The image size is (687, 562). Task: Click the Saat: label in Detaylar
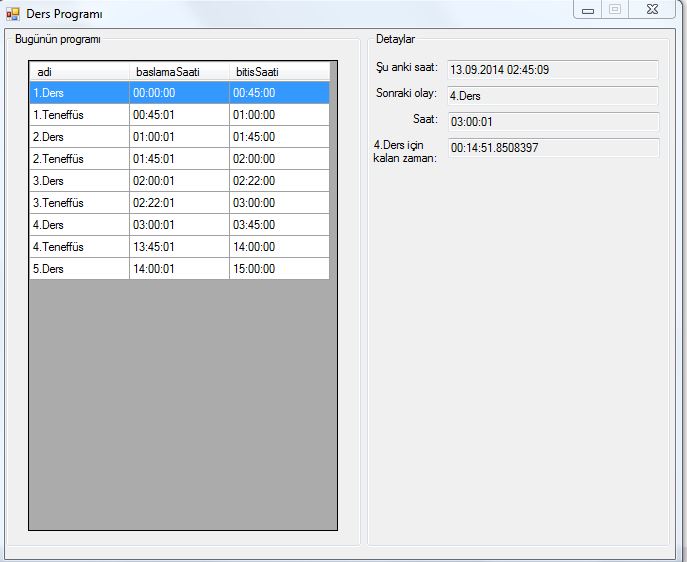pyautogui.click(x=425, y=119)
